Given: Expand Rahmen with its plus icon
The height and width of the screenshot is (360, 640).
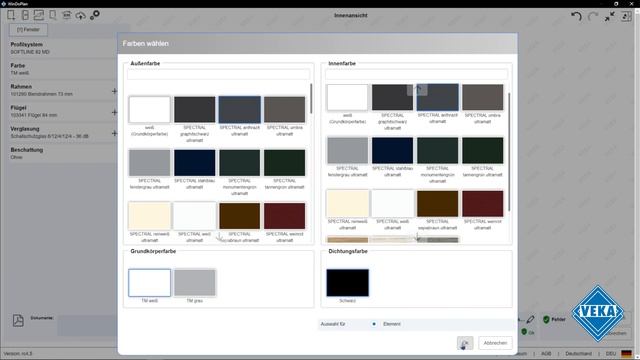Looking at the screenshot, I should (114, 91).
